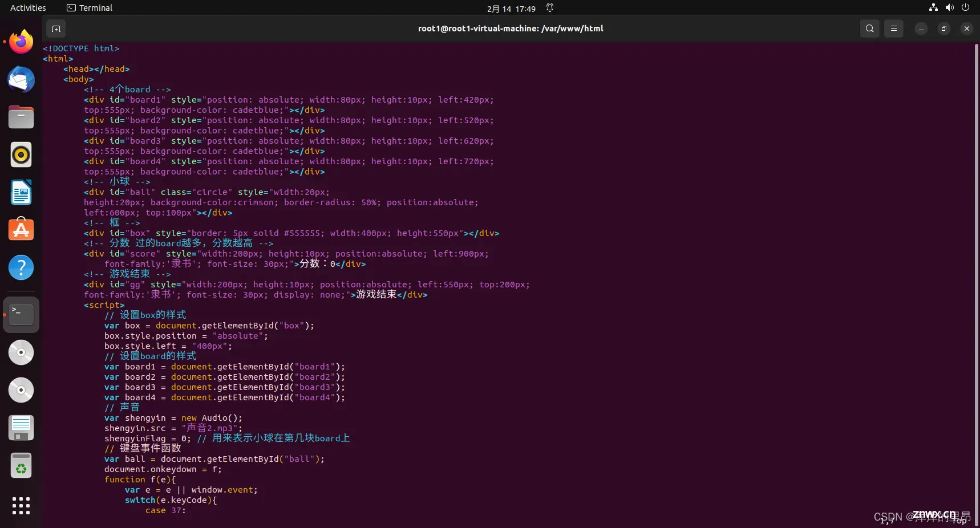Image resolution: width=980 pixels, height=528 pixels.
Task: Click 'switch(e.keyCode){' line
Action: (x=171, y=500)
